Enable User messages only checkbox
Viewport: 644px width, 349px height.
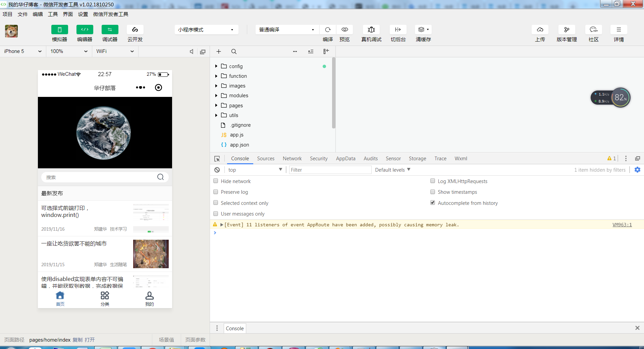216,214
